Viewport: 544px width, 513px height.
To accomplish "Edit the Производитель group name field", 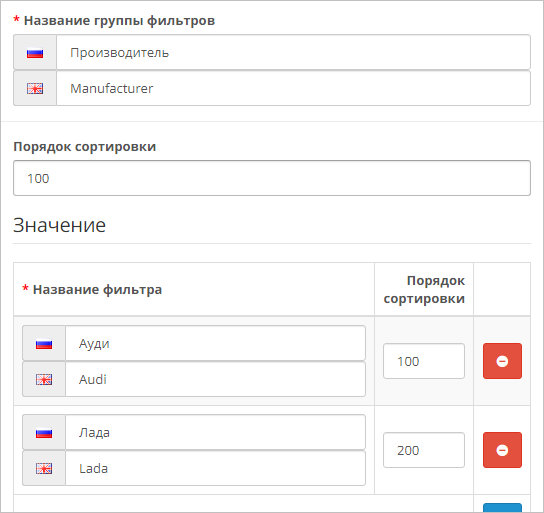I will pyautogui.click(x=293, y=52).
